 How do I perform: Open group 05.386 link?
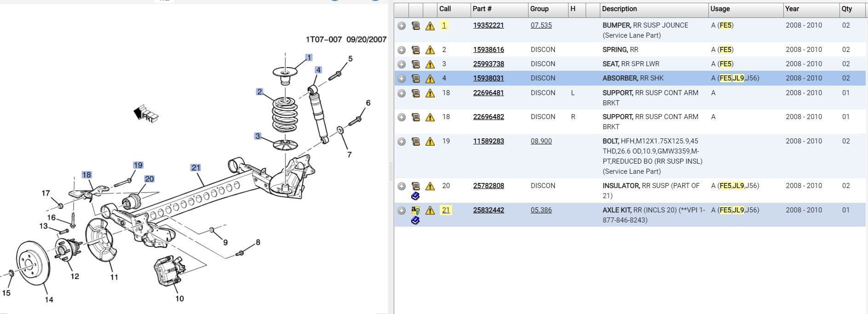[541, 210]
